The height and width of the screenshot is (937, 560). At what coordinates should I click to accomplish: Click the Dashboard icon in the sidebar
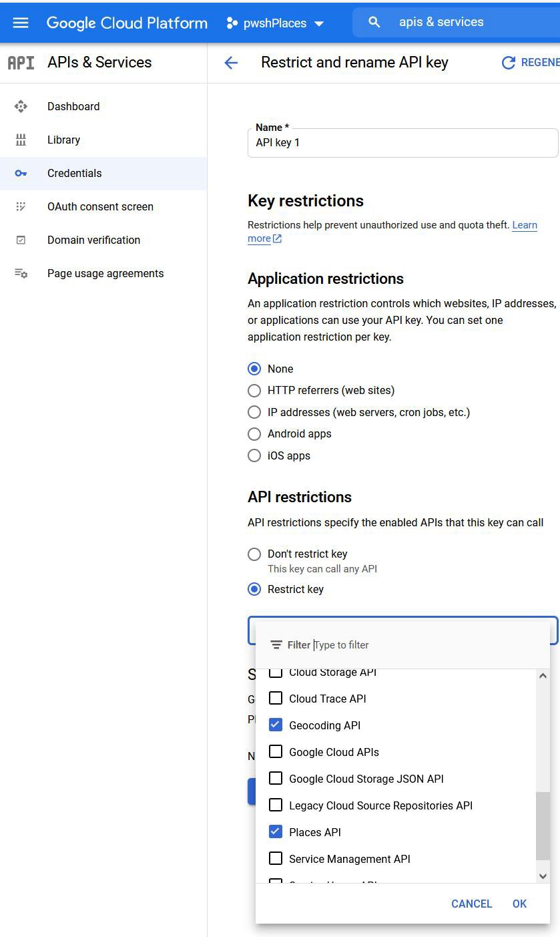click(21, 106)
